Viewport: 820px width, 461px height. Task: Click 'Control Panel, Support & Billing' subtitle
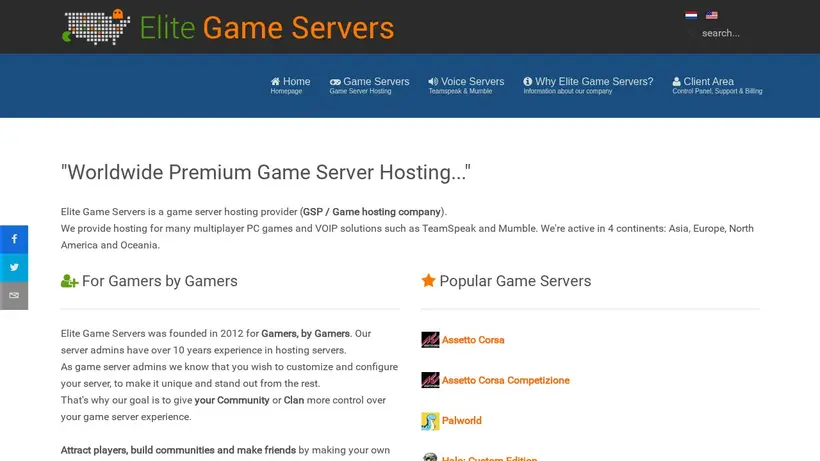coord(717,91)
